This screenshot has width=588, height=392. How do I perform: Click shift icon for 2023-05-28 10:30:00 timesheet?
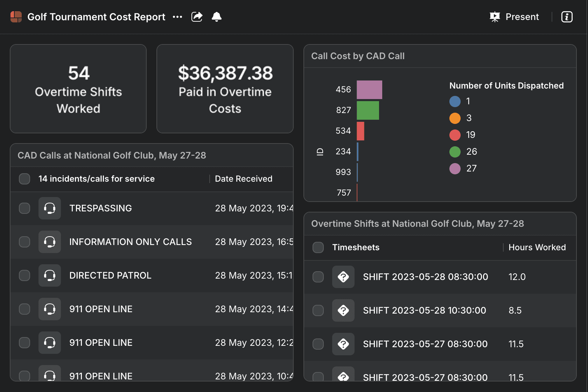[x=343, y=310]
